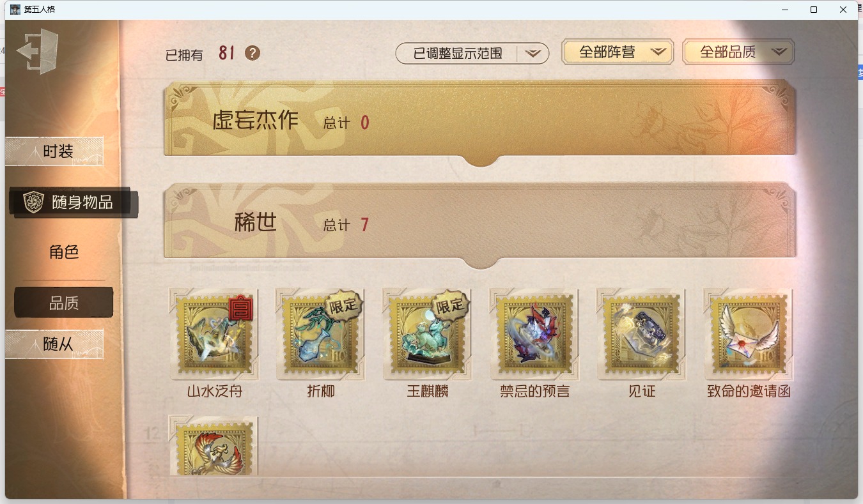Click the 随身物品 sidebar button
Image resolution: width=863 pixels, height=504 pixels.
(74, 202)
